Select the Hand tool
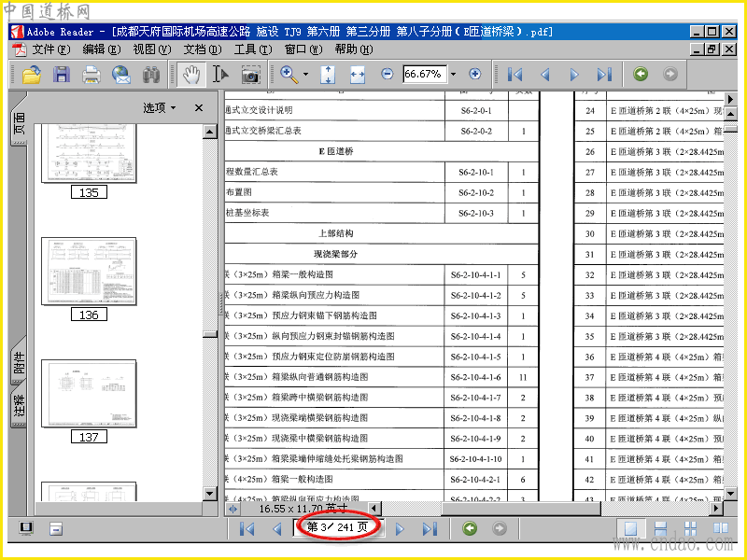747x560 pixels. coord(191,75)
